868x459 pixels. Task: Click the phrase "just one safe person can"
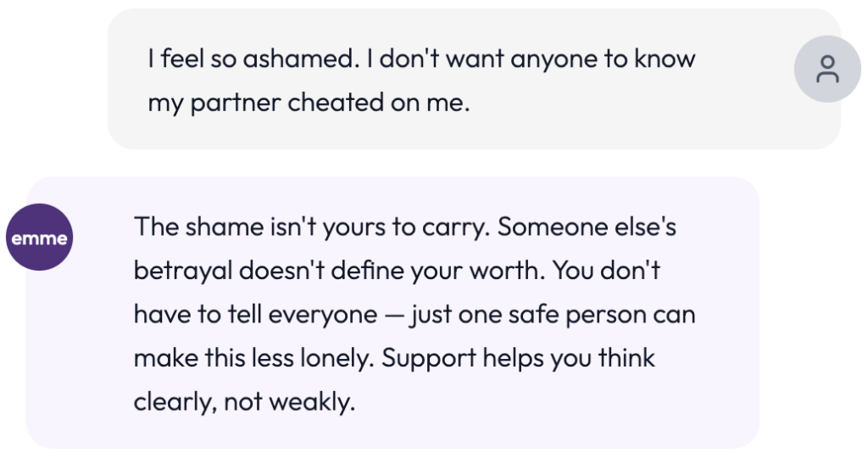[552, 315]
